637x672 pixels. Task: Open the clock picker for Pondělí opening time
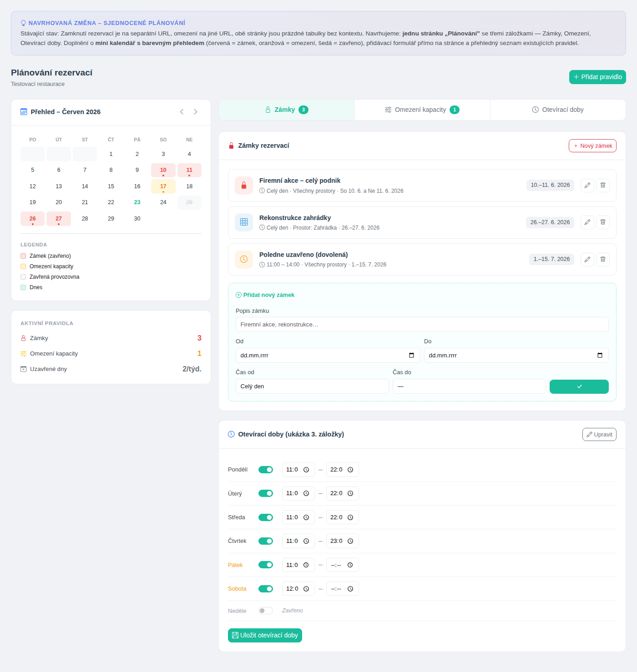tap(306, 470)
